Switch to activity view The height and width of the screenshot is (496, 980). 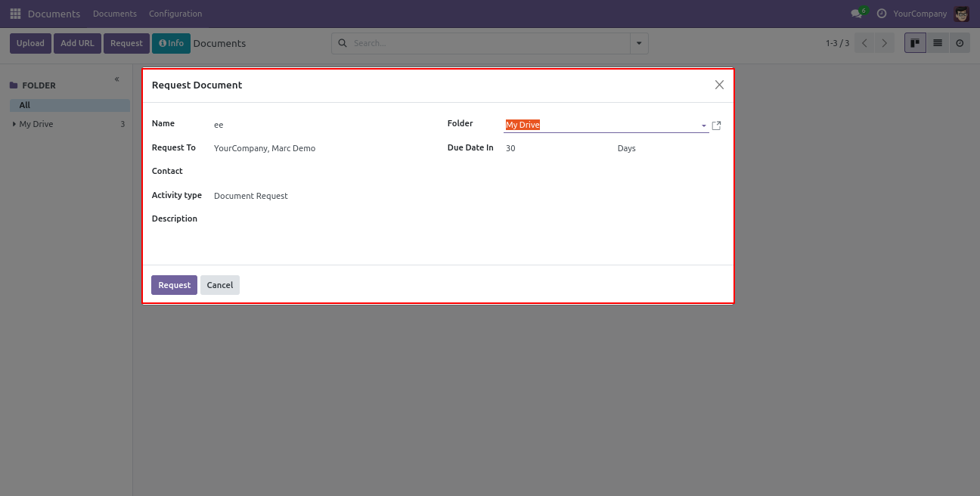pyautogui.click(x=960, y=43)
